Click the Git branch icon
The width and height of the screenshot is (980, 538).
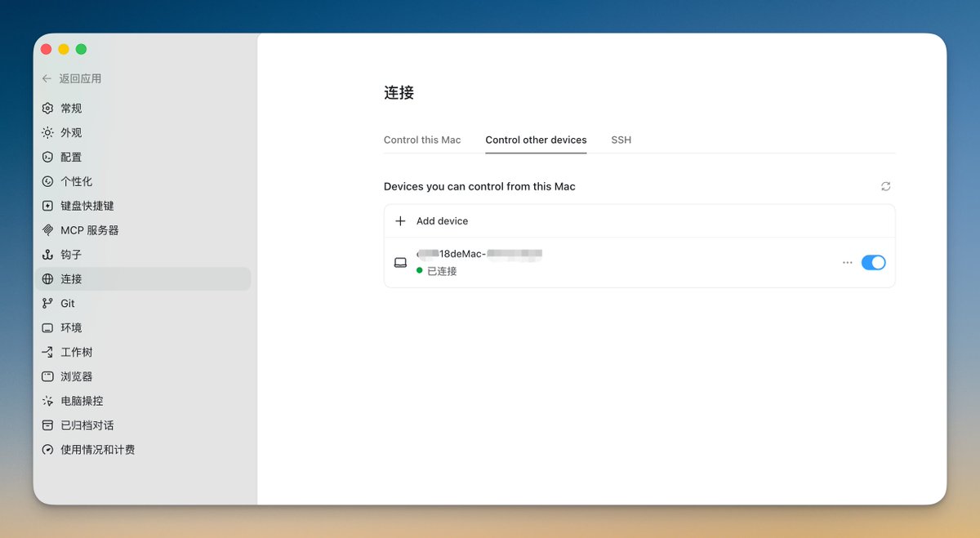point(47,304)
